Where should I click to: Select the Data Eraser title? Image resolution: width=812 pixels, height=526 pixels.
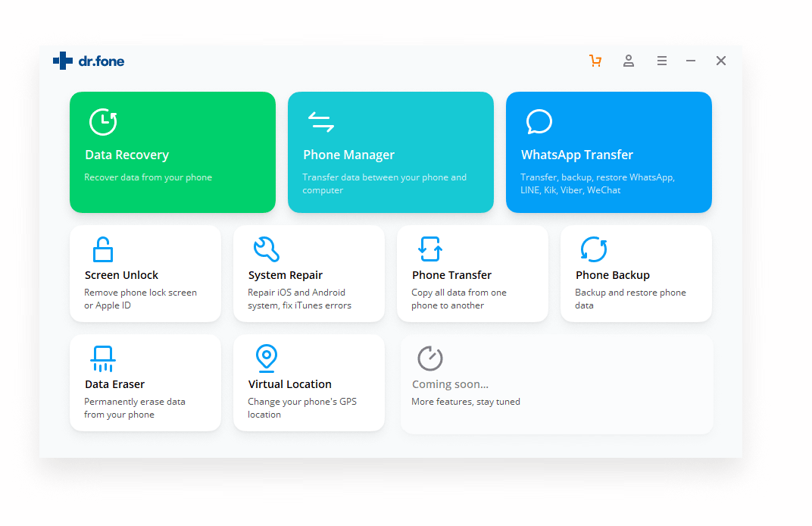[x=114, y=384]
